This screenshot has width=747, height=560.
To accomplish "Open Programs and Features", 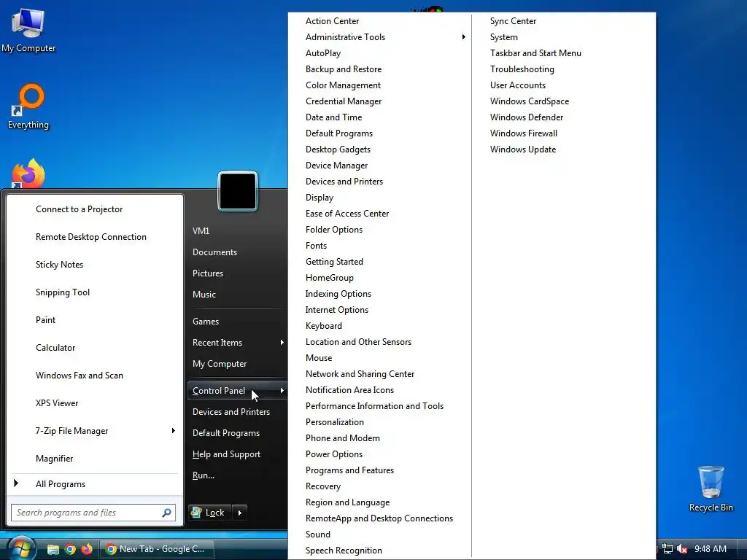I will click(x=349, y=470).
